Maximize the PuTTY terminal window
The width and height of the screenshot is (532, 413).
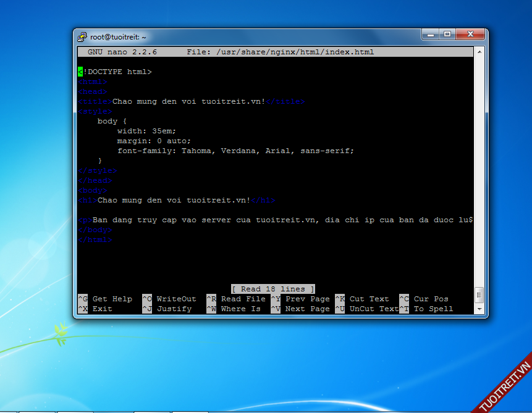pyautogui.click(x=447, y=35)
